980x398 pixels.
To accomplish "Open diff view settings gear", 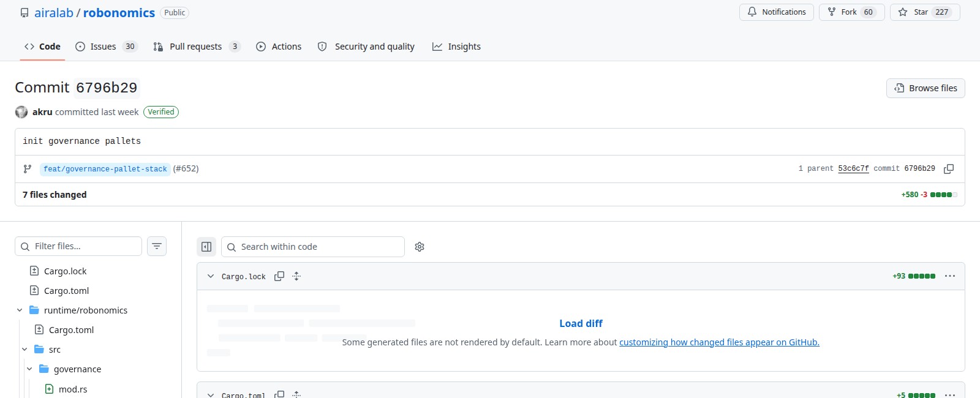I will 420,247.
